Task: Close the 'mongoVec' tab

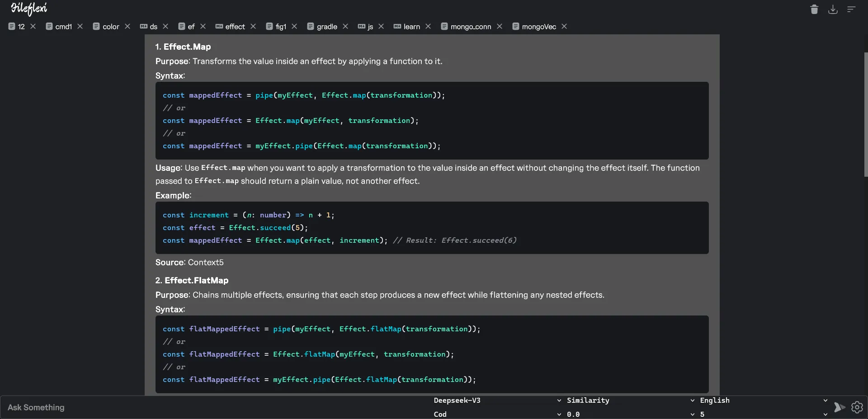Action: coord(564,27)
